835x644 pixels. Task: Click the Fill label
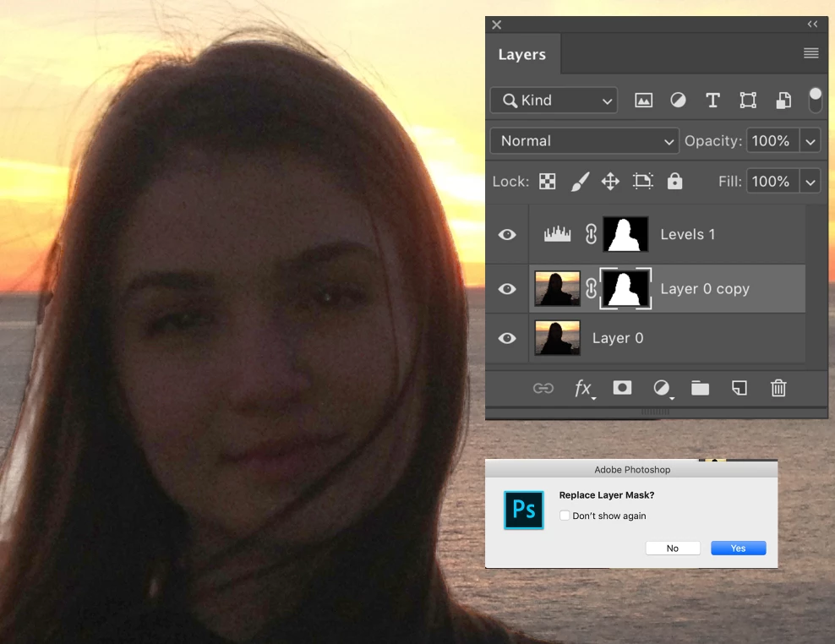(729, 182)
